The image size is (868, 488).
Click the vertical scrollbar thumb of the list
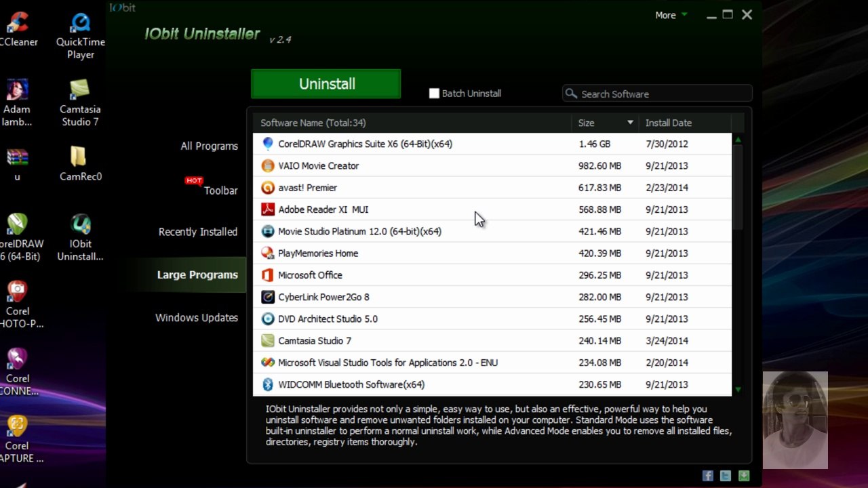coord(738,187)
